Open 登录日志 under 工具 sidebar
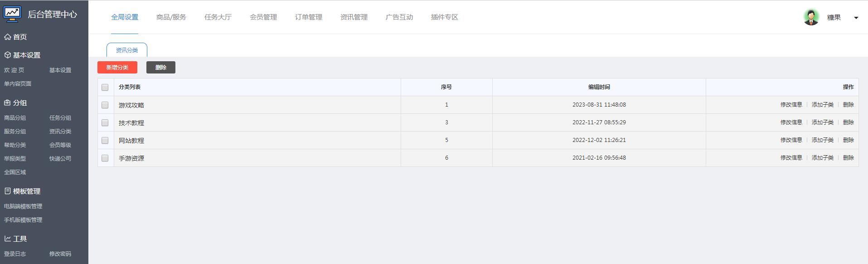This screenshot has width=868, height=264. 15,254
